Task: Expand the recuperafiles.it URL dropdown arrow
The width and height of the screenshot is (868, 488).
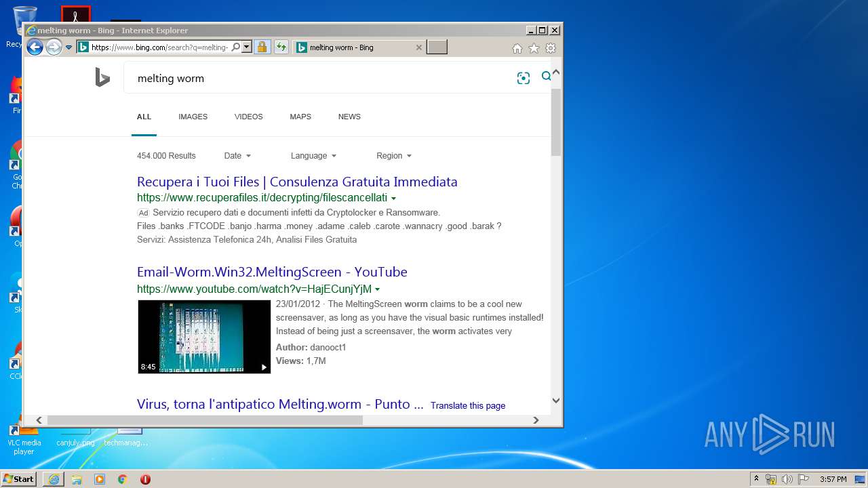Action: (393, 199)
